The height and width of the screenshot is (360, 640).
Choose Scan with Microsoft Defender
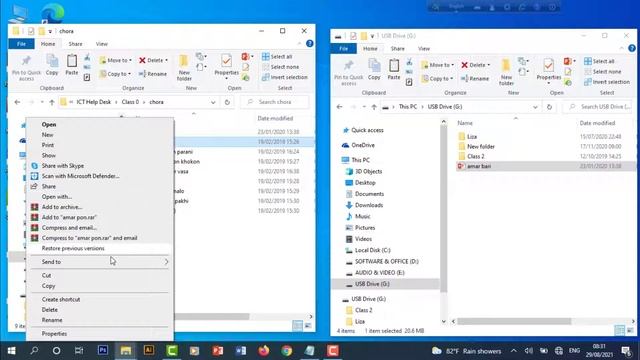tap(80, 176)
